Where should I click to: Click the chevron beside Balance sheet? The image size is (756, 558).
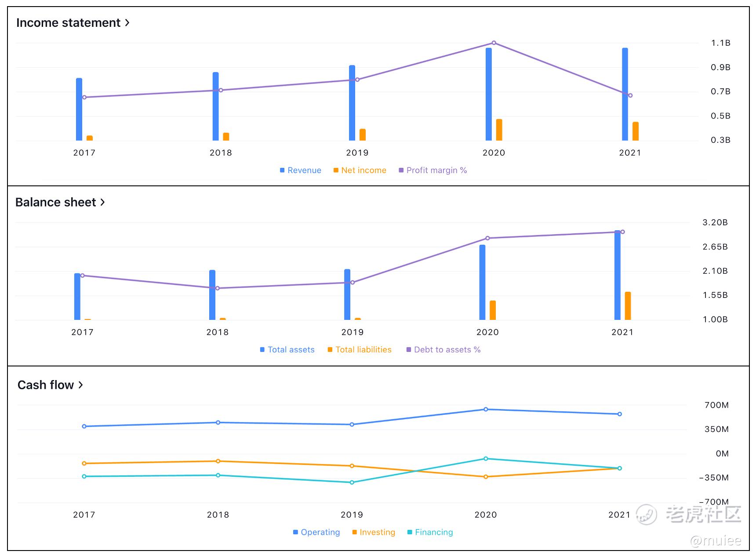[102, 202]
